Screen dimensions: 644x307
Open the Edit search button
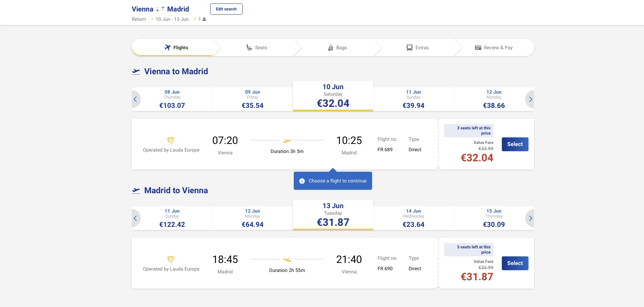[x=226, y=9]
